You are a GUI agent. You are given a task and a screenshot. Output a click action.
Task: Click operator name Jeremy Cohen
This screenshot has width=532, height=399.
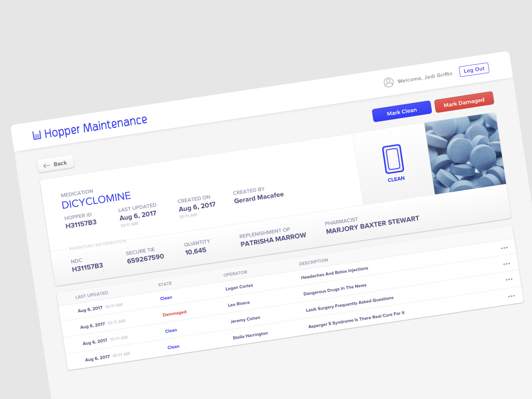245,320
